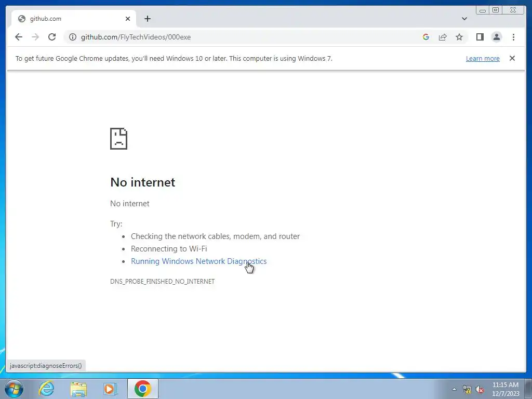The height and width of the screenshot is (399, 532).
Task: Bookmark this tab with the star icon
Action: click(x=459, y=37)
